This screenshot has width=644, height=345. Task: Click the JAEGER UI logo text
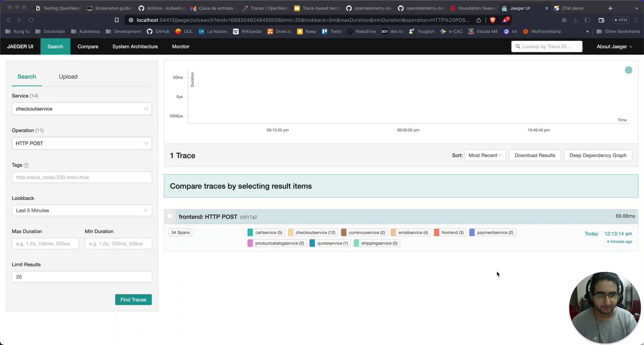pos(20,46)
